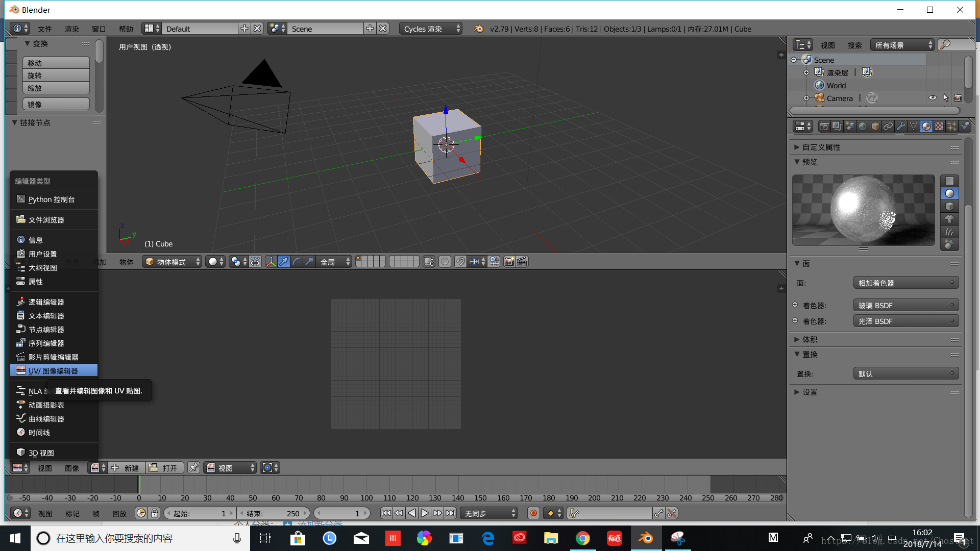This screenshot has width=980, height=551.
Task: Open Scene properties tab icon
Action: 849,126
